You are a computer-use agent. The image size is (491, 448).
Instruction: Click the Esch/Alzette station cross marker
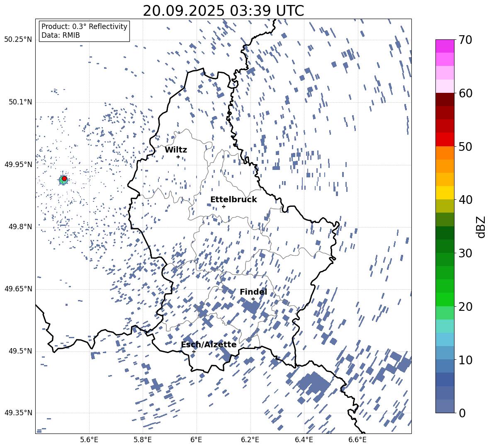[x=194, y=351]
